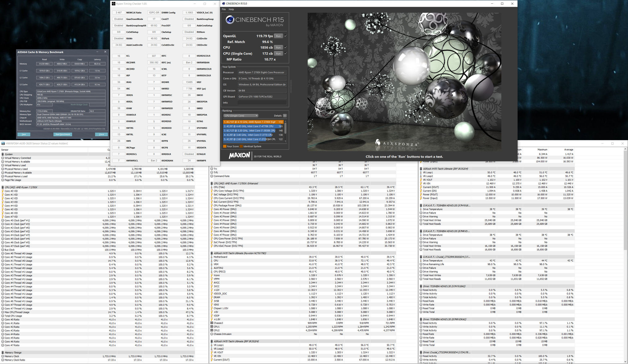Click the Ryzen Timing Checker title icon
Image resolution: width=628 pixels, height=364 pixels.
[113, 4]
